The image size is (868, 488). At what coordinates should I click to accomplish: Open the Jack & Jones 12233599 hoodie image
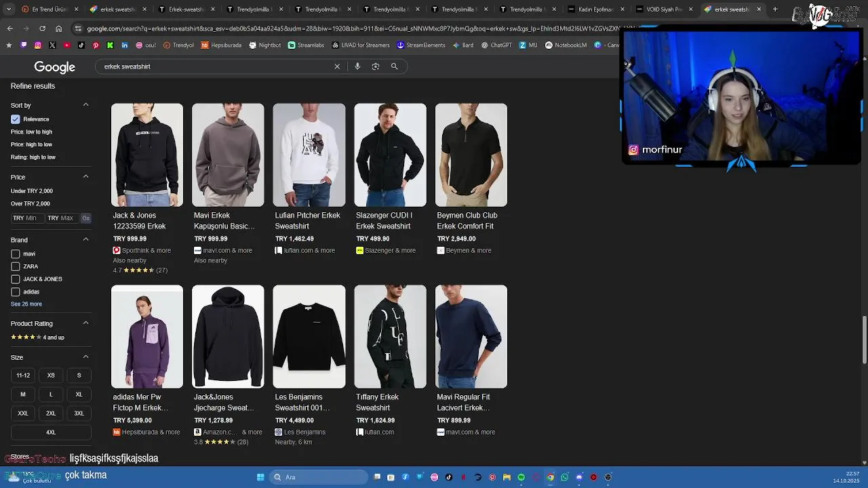tap(147, 155)
